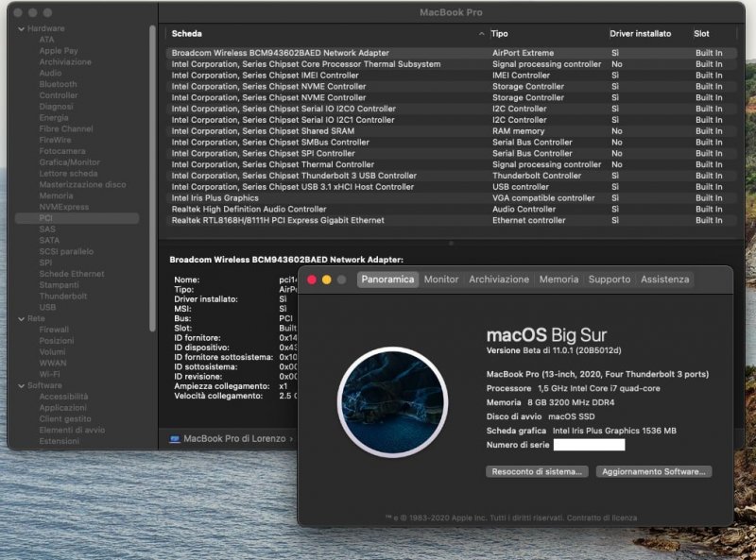Collapse the Hardware section in sidebar
Screen dimensions: 756x560
21,28
